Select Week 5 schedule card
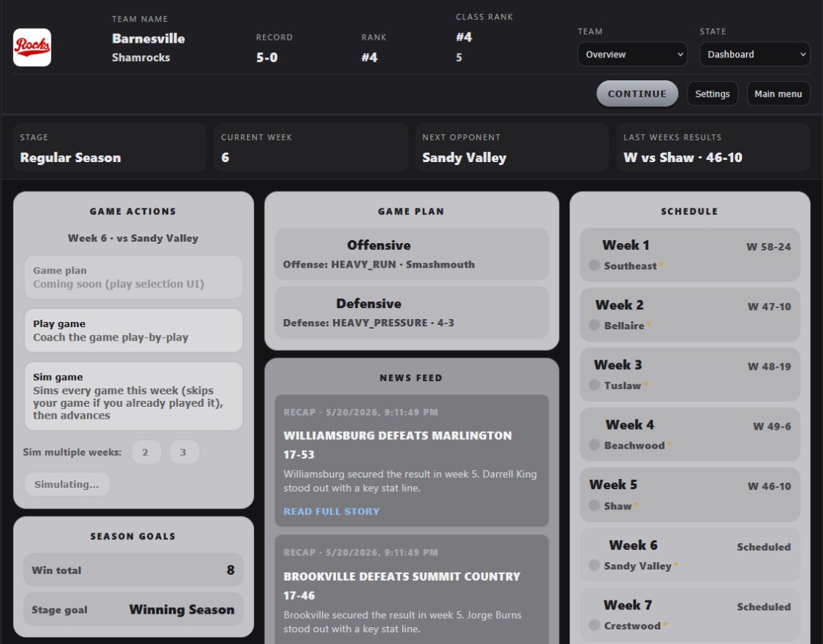This screenshot has height=644, width=823. (x=690, y=494)
